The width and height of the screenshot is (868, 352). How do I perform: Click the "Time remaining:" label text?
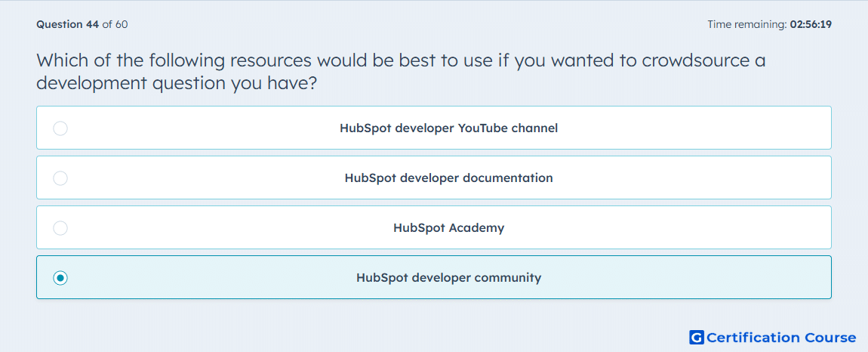pos(747,24)
